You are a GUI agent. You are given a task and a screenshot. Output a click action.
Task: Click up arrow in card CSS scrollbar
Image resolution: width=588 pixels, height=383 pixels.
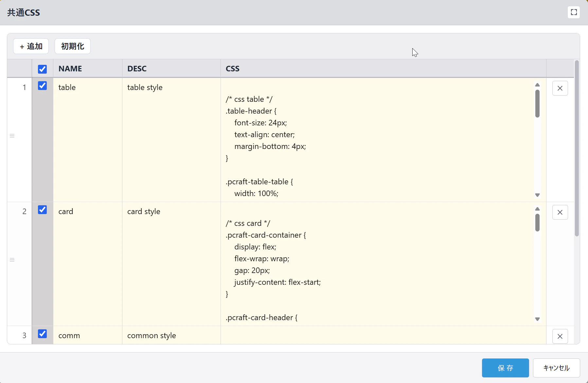(x=537, y=209)
